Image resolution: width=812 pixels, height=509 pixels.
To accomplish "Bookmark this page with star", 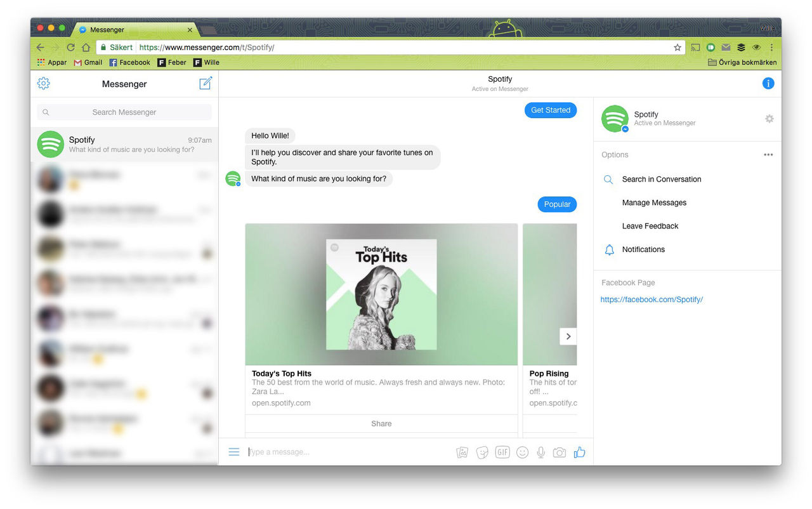I will (677, 48).
